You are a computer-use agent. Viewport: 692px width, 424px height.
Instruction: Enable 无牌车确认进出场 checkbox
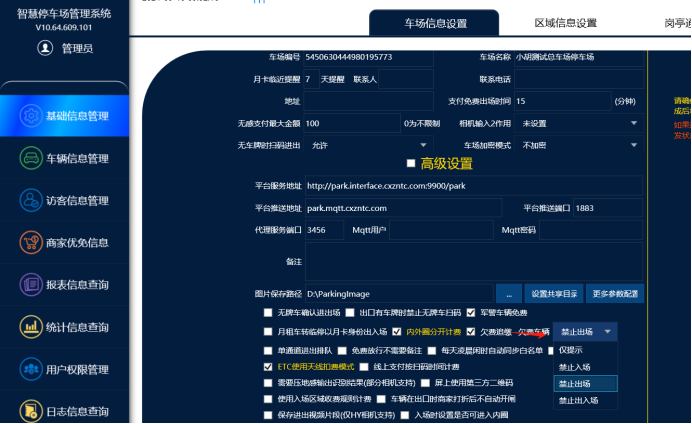pyautogui.click(x=268, y=313)
